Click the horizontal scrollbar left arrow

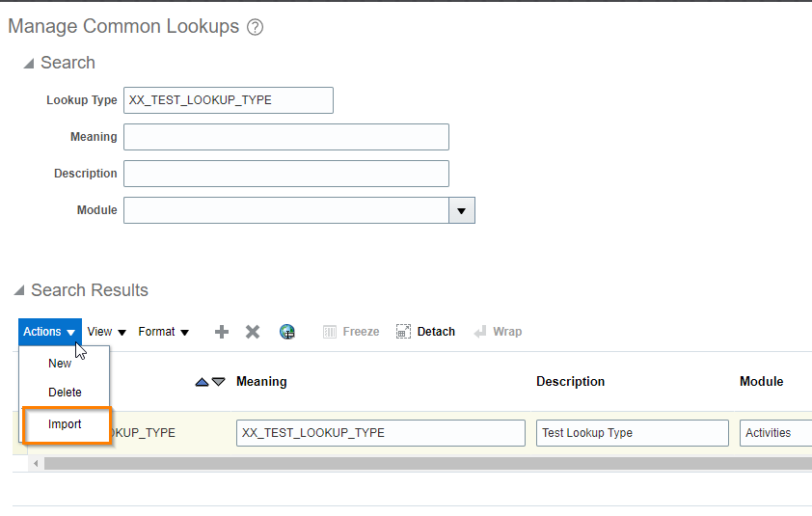coord(36,464)
